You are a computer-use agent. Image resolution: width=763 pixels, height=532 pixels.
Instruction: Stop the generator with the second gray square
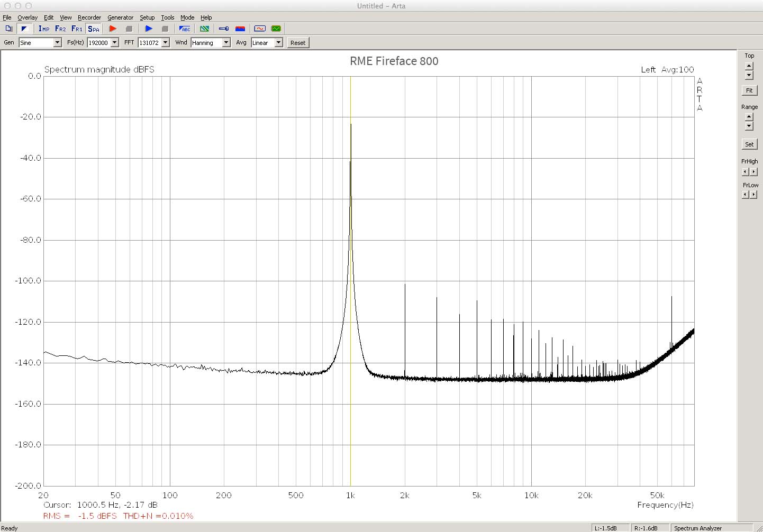tap(165, 29)
